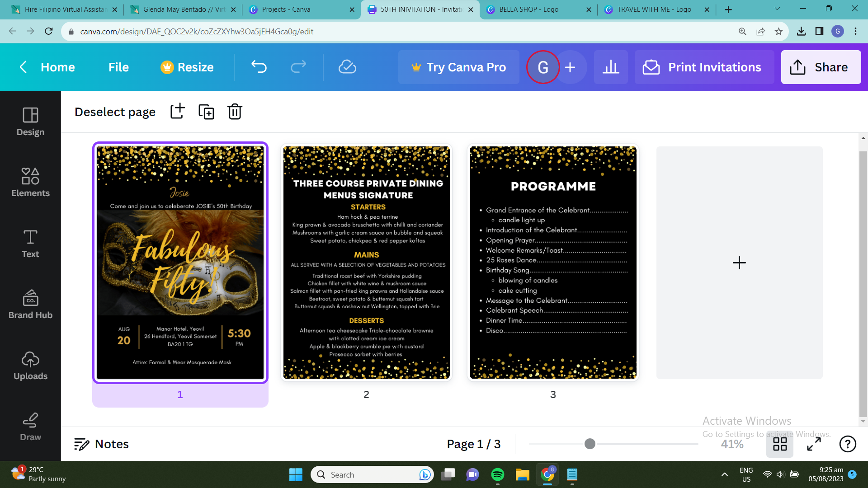
Task: Select the Draw tool in the sidebar
Action: 30,427
